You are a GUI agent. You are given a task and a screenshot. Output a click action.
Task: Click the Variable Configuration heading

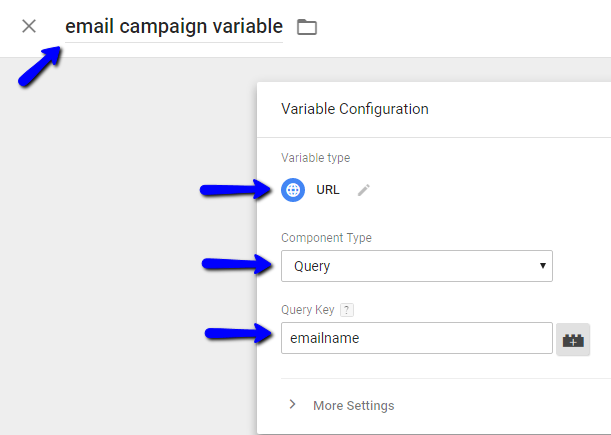(355, 109)
